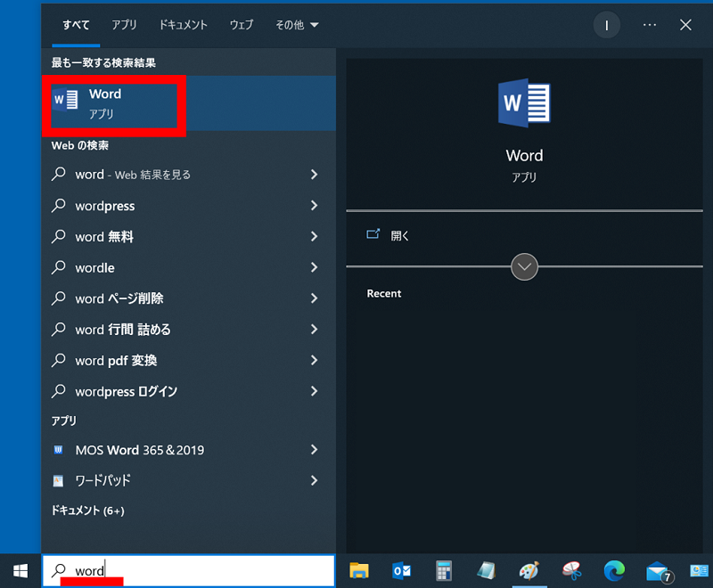The width and height of the screenshot is (713, 588).
Task: Switch to the ドキュメント tab
Action: (183, 25)
